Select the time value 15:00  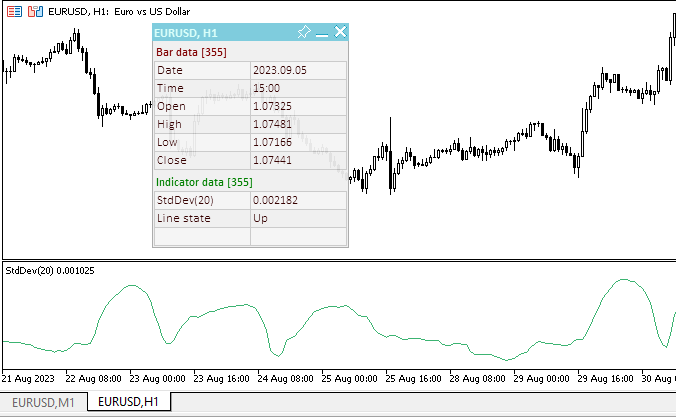click(298, 88)
